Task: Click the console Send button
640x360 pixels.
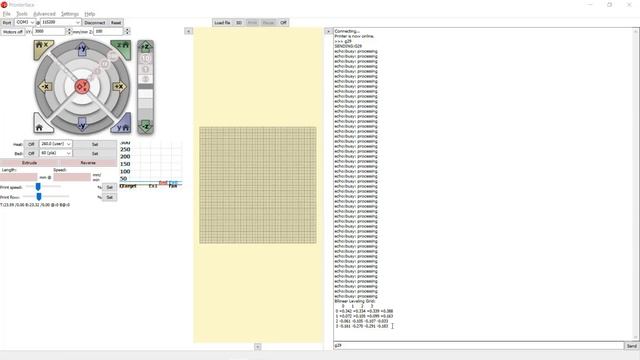Action: tap(631, 346)
